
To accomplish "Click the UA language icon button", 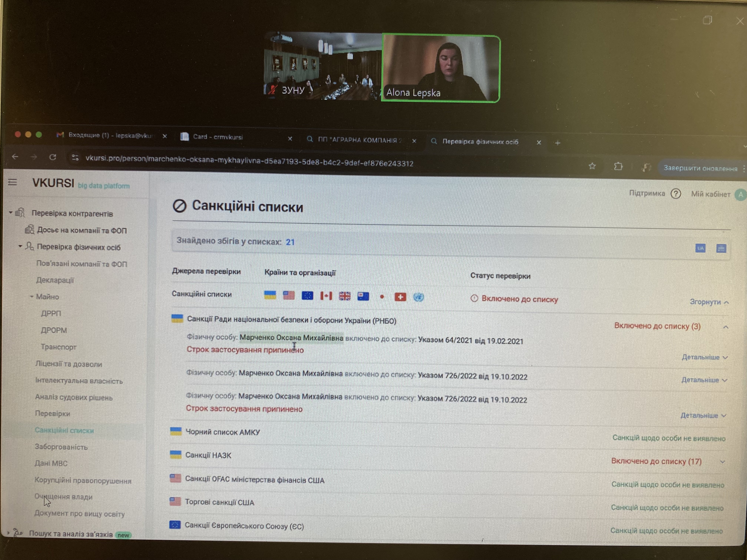I will pyautogui.click(x=700, y=248).
